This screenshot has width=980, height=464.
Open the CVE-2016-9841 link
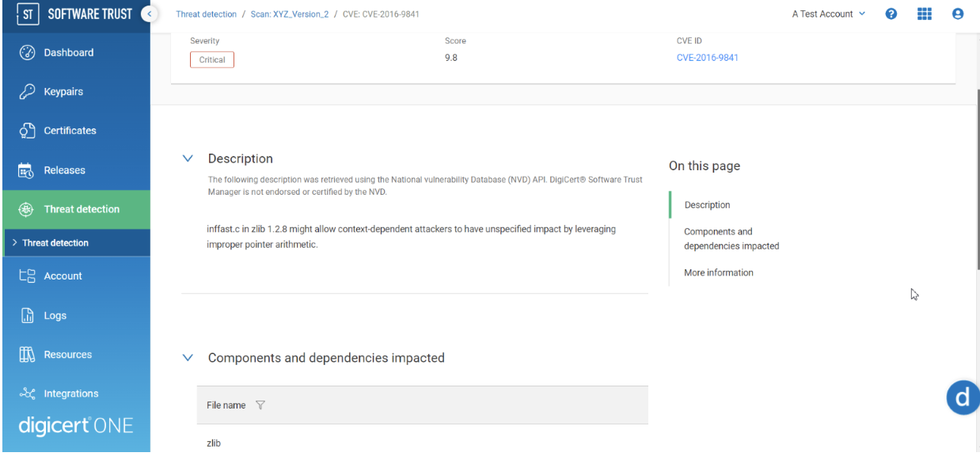(707, 58)
